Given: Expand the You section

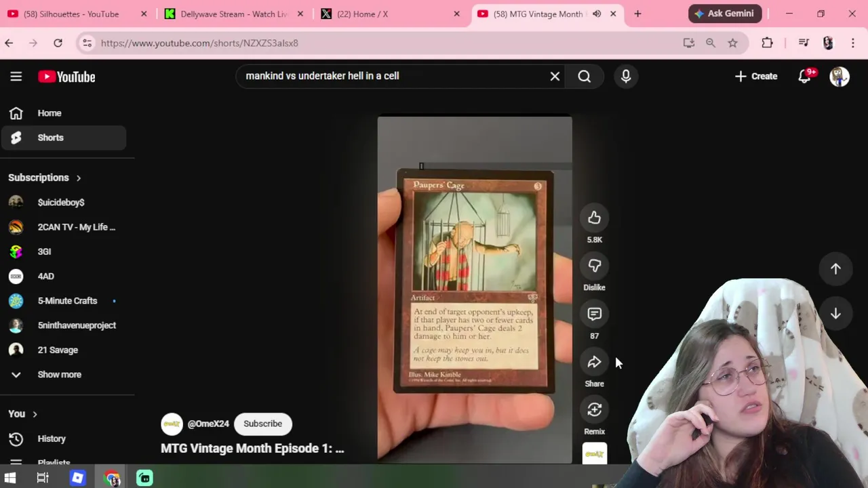Looking at the screenshot, I should [x=23, y=414].
